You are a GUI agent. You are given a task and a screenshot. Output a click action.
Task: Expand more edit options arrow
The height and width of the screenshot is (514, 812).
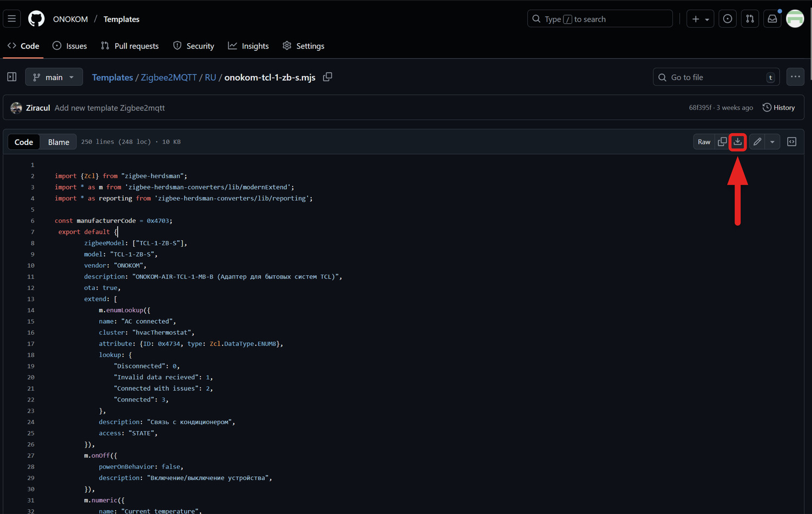(x=772, y=142)
